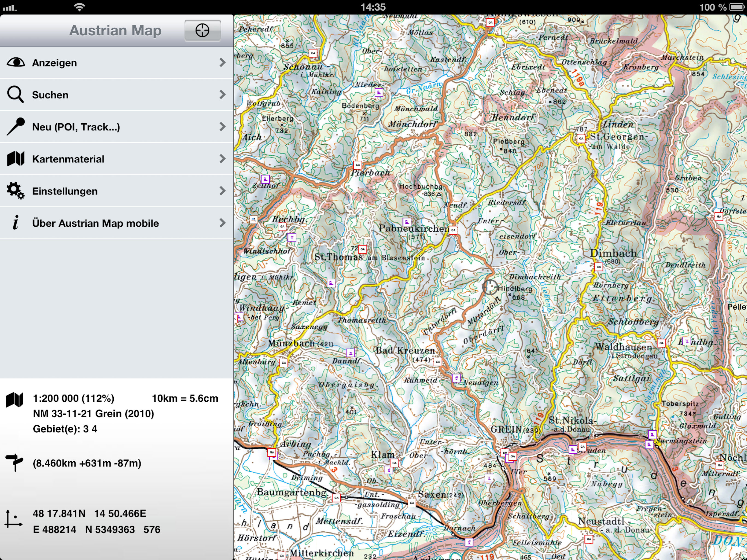Click the coordinates text 48 17.841N
747x560 pixels.
59,514
